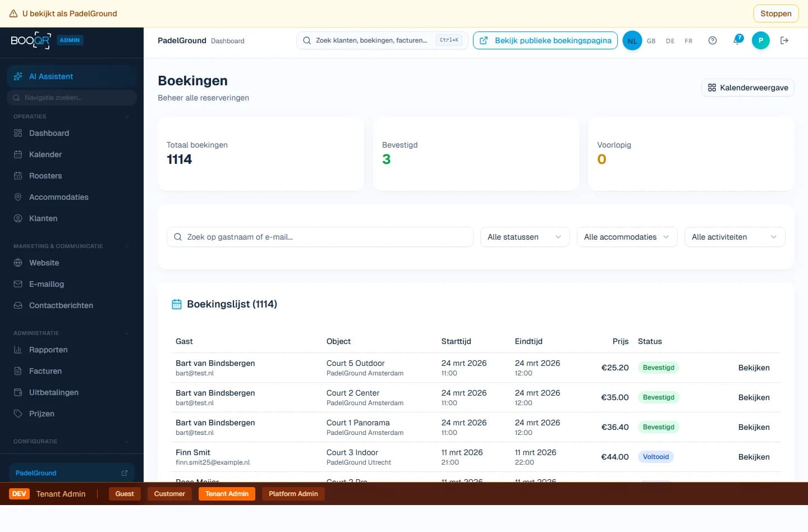The height and width of the screenshot is (532, 808).
Task: Open the Kalender section in the sidebar
Action: pos(45,154)
